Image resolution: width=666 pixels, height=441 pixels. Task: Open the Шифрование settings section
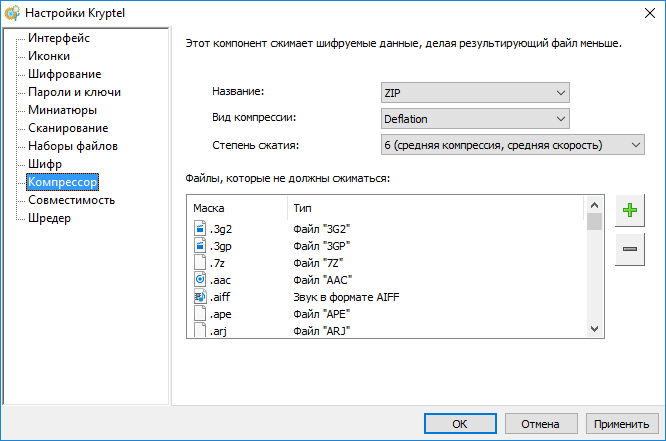pyautogui.click(x=64, y=74)
